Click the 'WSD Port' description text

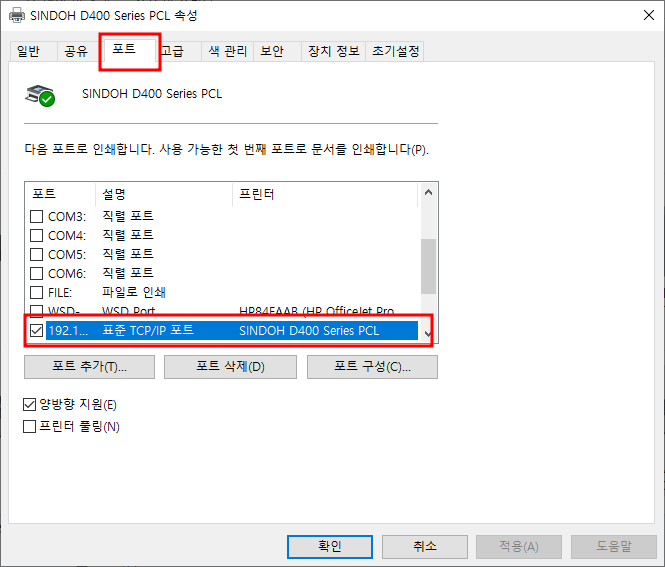[129, 311]
